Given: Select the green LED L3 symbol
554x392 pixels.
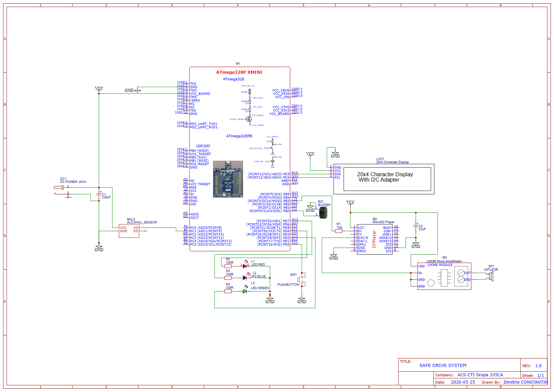Looking at the screenshot, I should 245,290.
